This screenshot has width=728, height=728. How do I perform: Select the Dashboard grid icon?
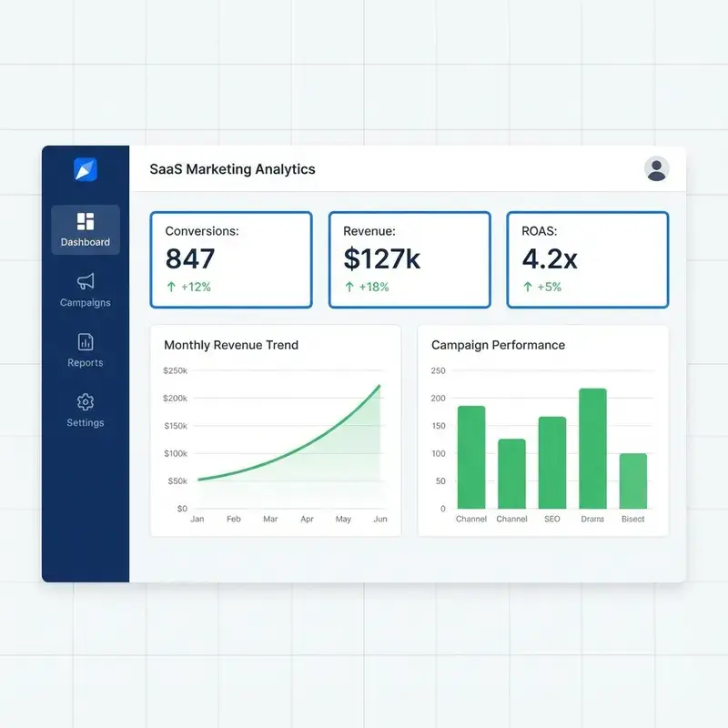coord(85,220)
